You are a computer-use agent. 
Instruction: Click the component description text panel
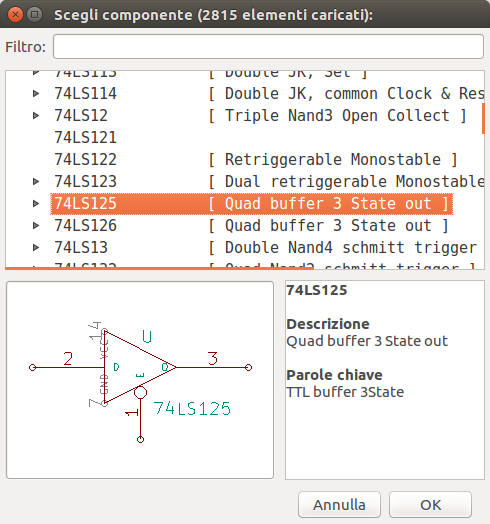pos(385,380)
